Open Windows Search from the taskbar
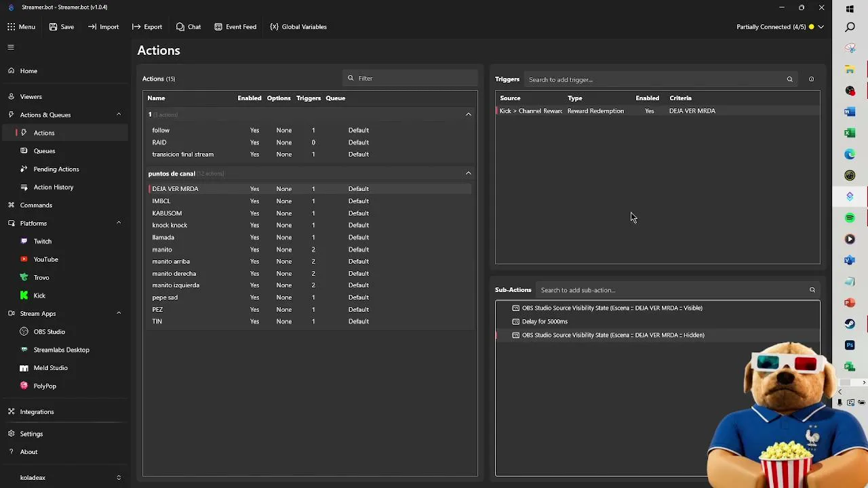This screenshot has height=488, width=868. pyautogui.click(x=850, y=27)
